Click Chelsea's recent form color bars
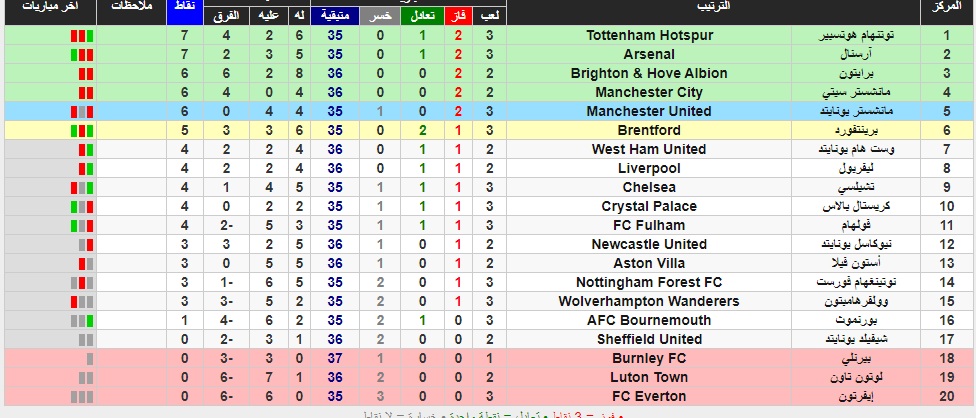The width and height of the screenshot is (976, 418). point(82,188)
